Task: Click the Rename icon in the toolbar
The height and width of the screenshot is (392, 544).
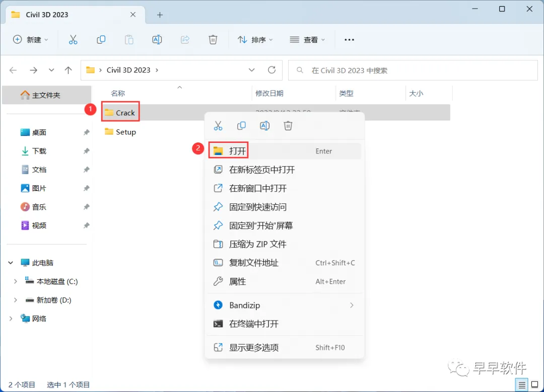Action: (157, 40)
